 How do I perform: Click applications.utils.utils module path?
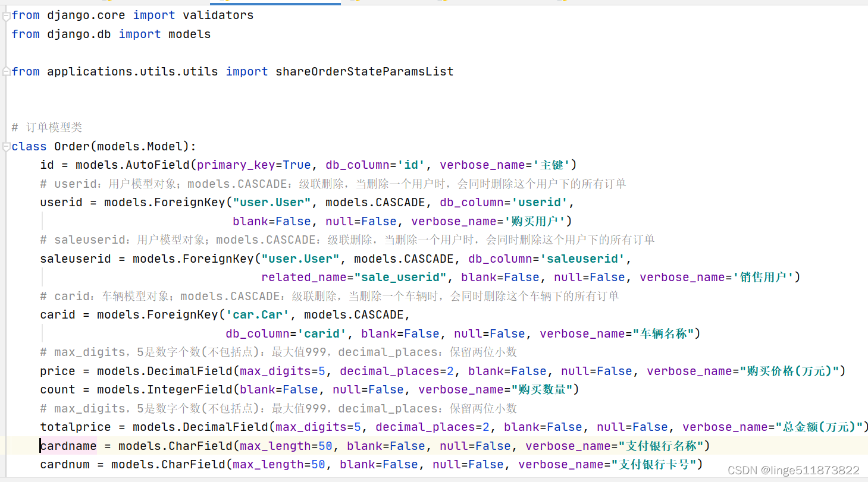(x=133, y=72)
